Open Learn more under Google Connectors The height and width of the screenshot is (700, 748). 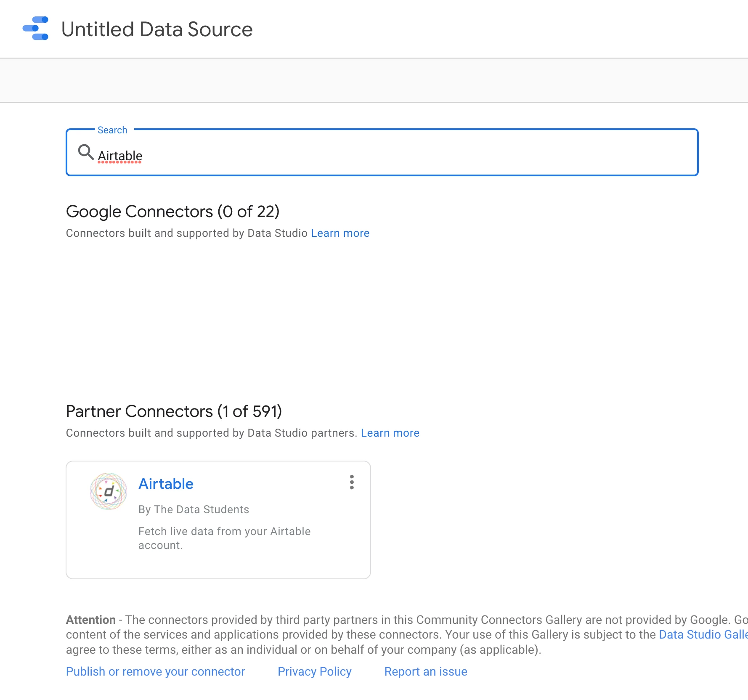coord(340,233)
